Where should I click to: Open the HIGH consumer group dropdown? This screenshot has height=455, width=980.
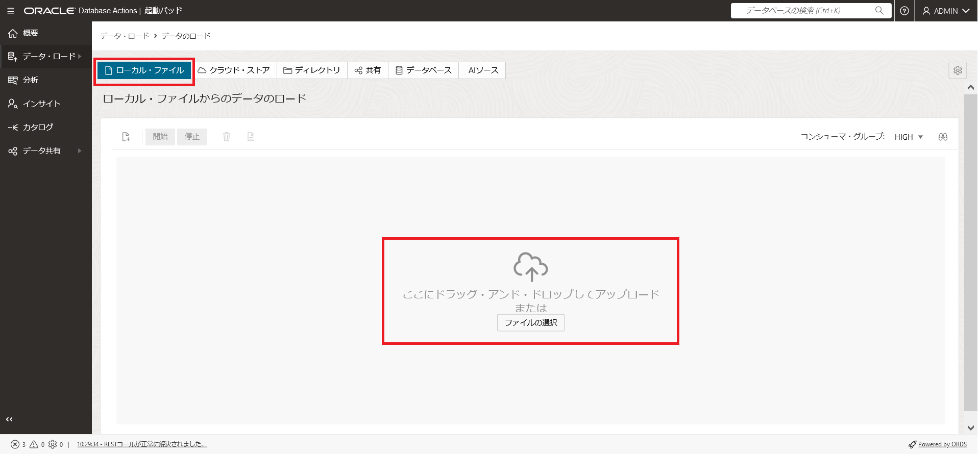tap(909, 137)
